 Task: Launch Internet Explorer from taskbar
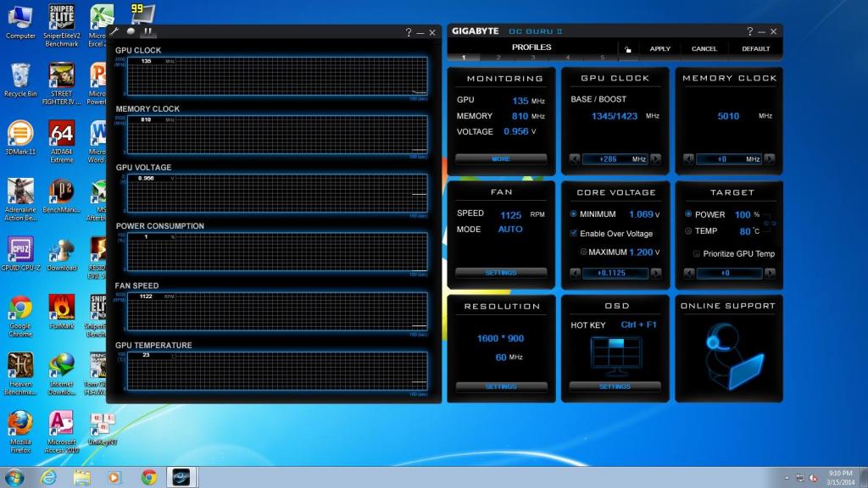pyautogui.click(x=48, y=477)
